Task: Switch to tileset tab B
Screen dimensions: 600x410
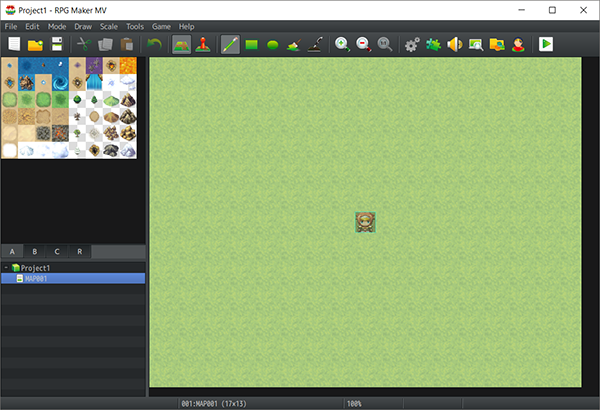Action: click(x=34, y=252)
